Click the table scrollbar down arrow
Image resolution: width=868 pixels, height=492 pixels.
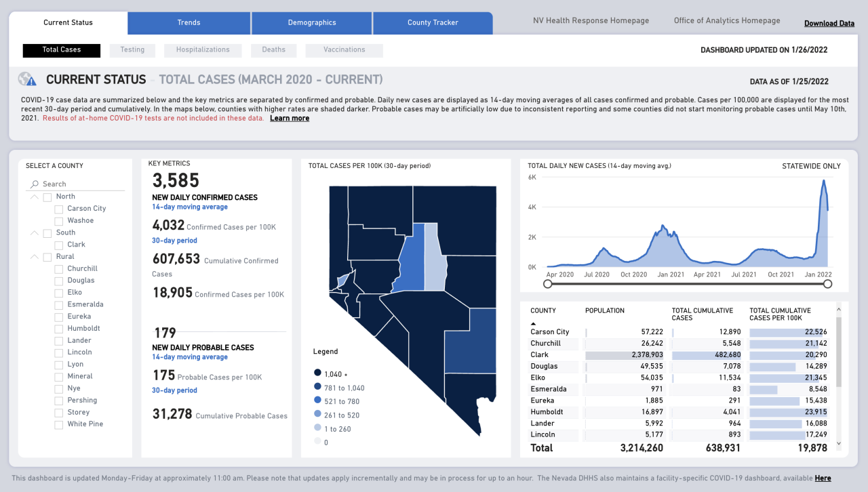click(839, 444)
